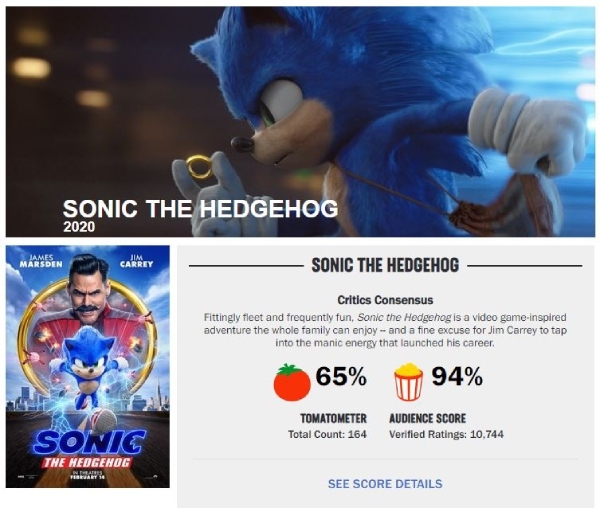
Task: Click the Sonic the Hedgehog panel heading
Action: click(385, 266)
